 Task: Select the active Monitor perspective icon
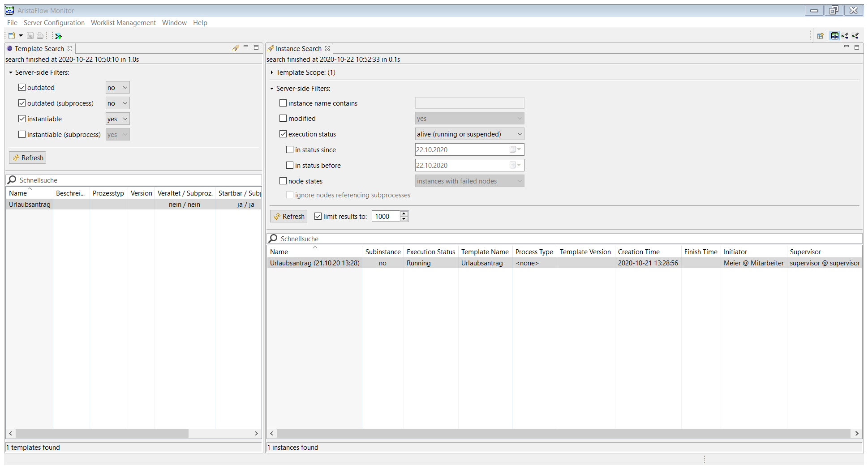point(834,36)
